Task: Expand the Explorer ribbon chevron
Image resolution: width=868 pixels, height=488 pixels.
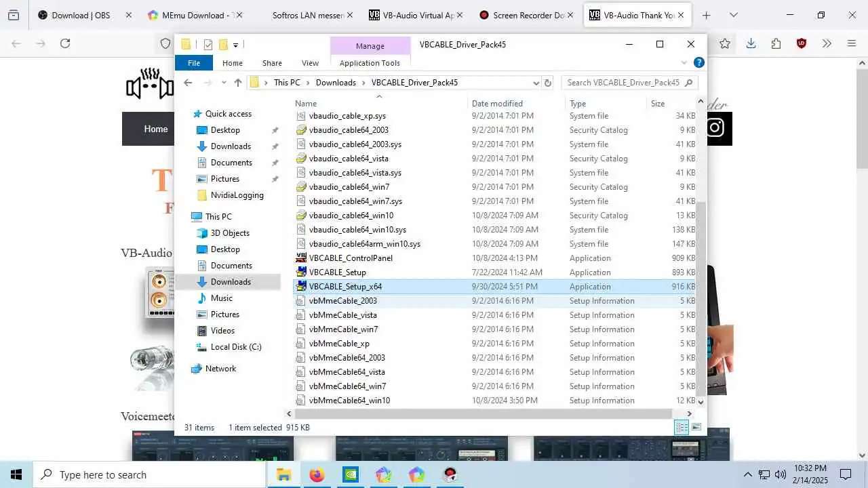Action: [x=684, y=62]
